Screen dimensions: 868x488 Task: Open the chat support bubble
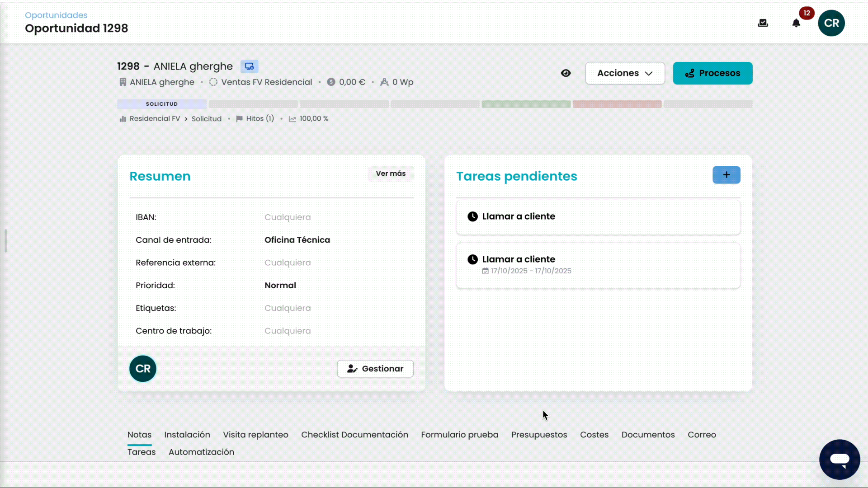[840, 460]
